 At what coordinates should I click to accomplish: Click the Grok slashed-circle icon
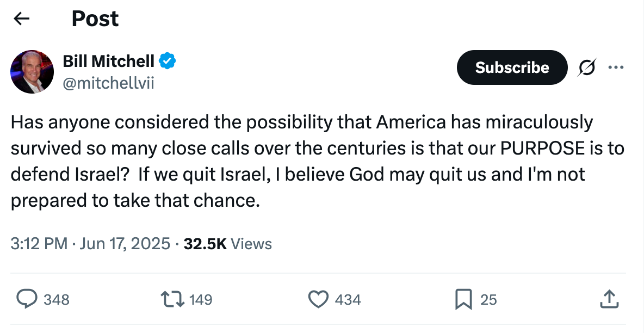pyautogui.click(x=587, y=67)
